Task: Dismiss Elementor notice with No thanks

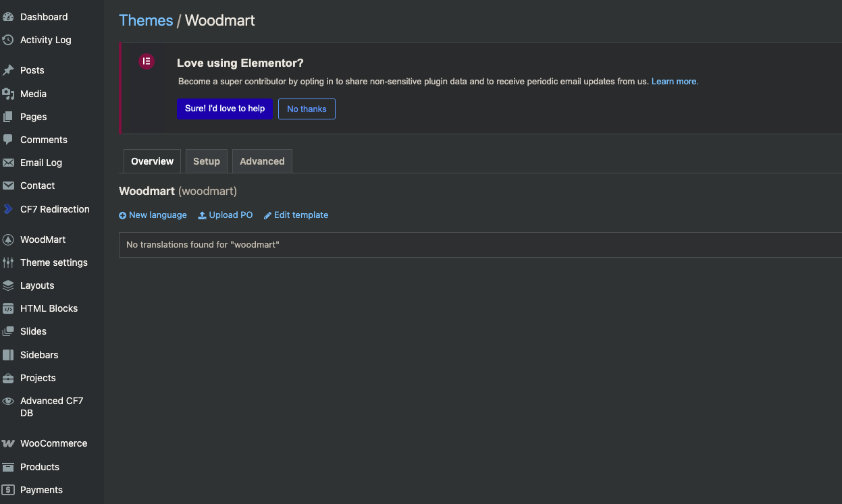Action: 307,109
